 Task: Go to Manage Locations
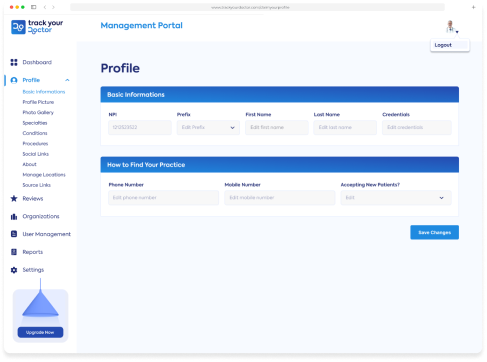(44, 175)
